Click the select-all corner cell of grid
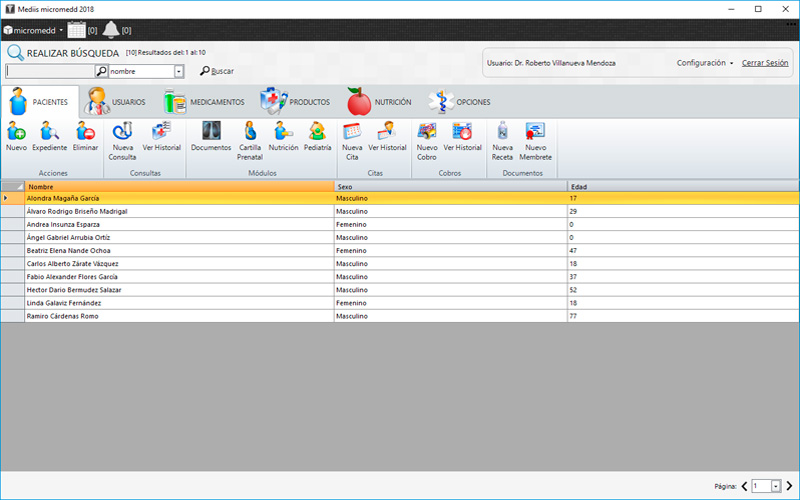Viewport: 800px width, 500px height. (12, 187)
